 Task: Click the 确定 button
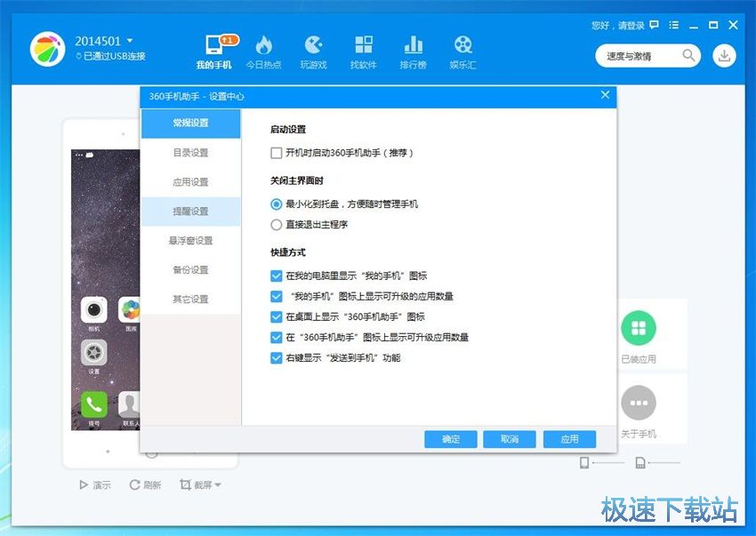click(x=451, y=439)
